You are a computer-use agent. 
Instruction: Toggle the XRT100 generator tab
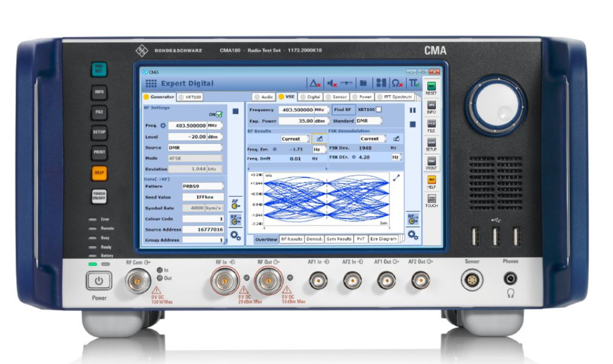190,97
